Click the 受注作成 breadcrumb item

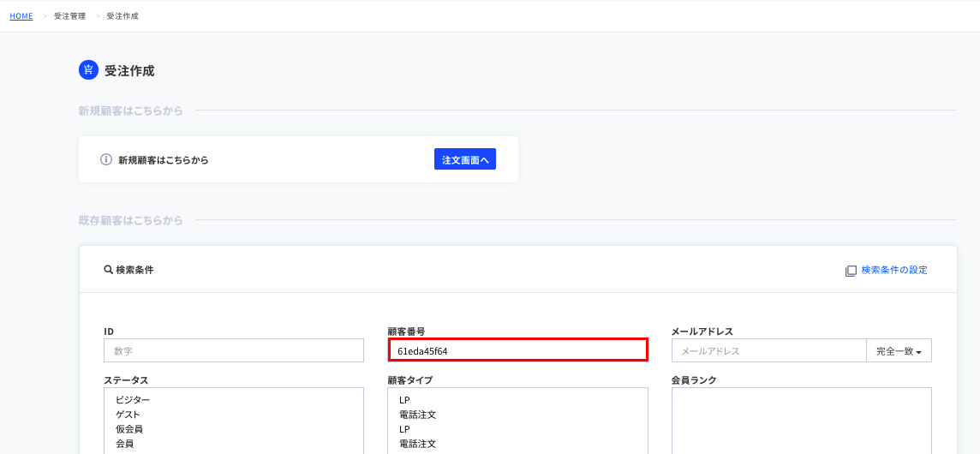pos(122,15)
